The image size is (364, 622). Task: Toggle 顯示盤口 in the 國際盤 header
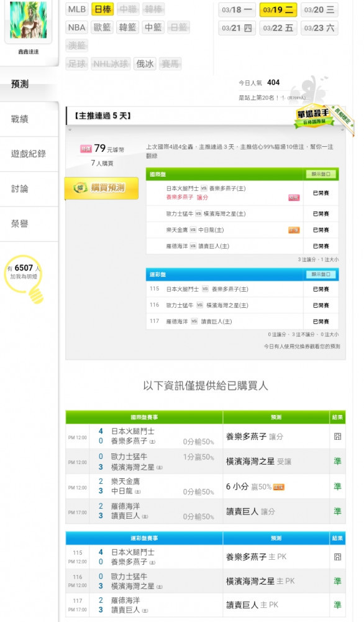click(x=321, y=174)
